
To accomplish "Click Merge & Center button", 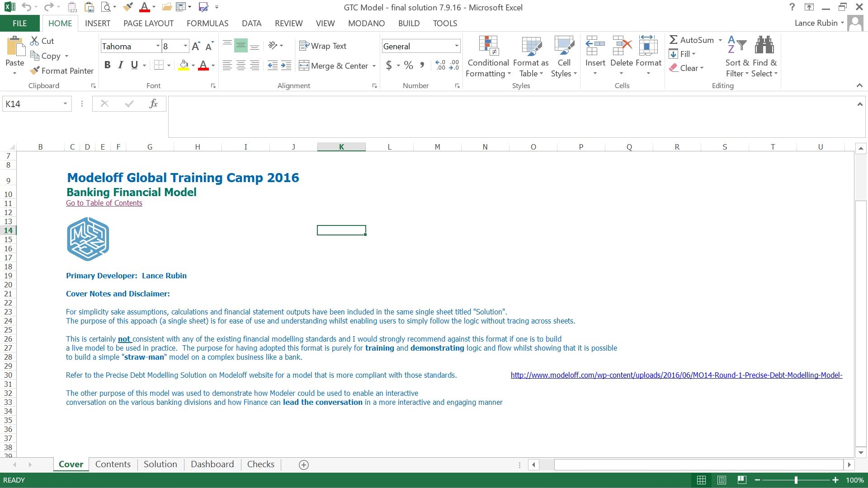I will tap(334, 66).
